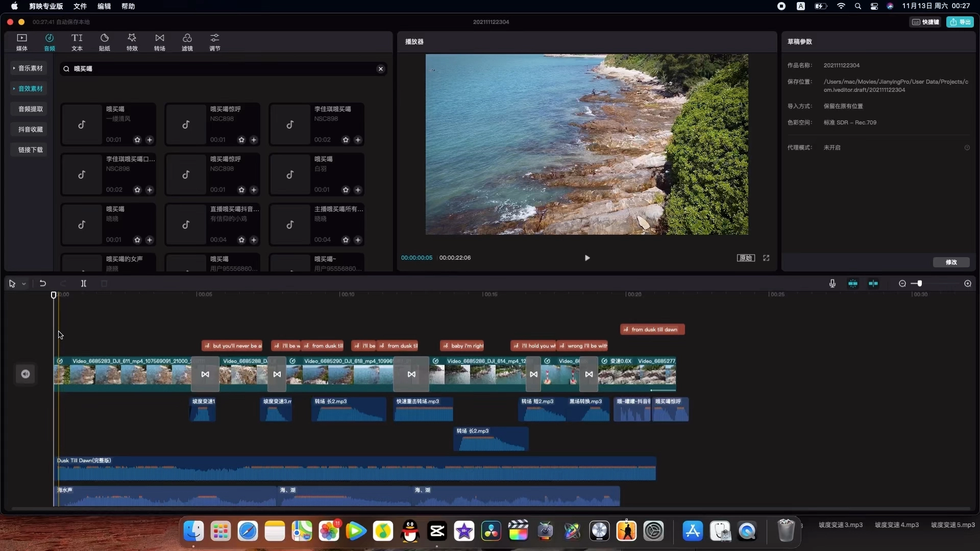This screenshot has width=980, height=551.
Task: Click the 原始 aspect ratio button
Action: (746, 258)
